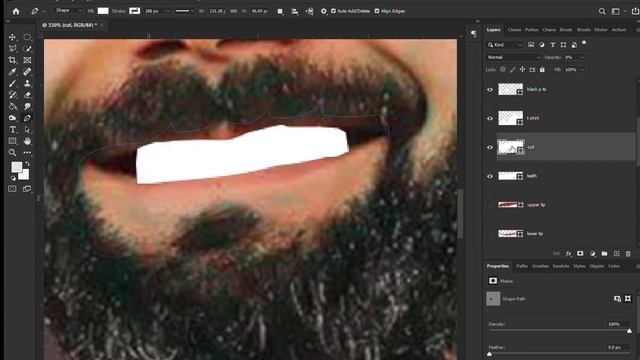Show the lower lip layer
Screen dimensions: 640x360
point(490,234)
